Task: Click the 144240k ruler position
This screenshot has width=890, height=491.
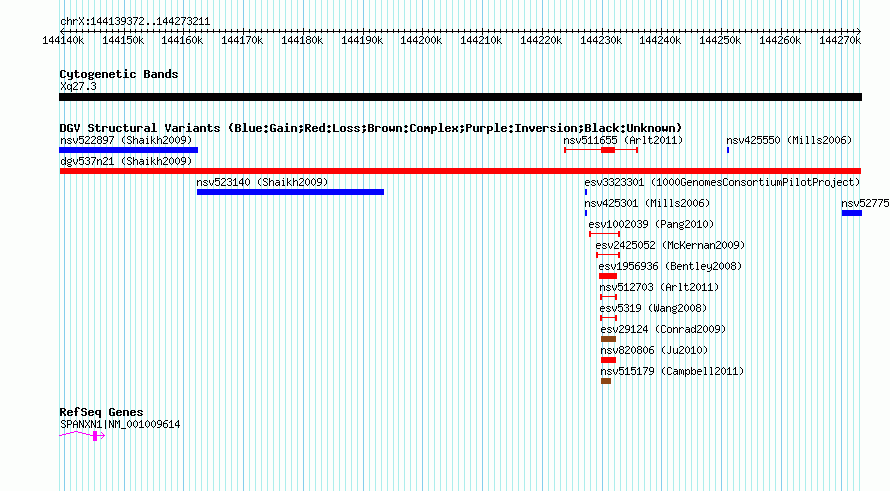Action: tap(660, 40)
